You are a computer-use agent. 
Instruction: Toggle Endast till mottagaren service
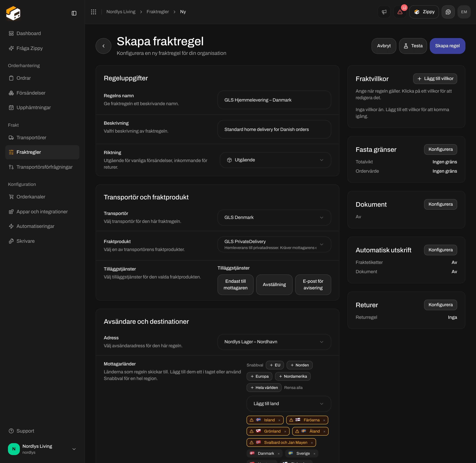[235, 285]
